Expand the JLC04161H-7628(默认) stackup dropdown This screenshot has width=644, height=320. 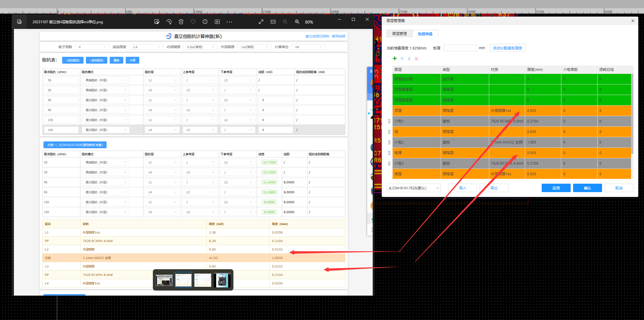413,188
